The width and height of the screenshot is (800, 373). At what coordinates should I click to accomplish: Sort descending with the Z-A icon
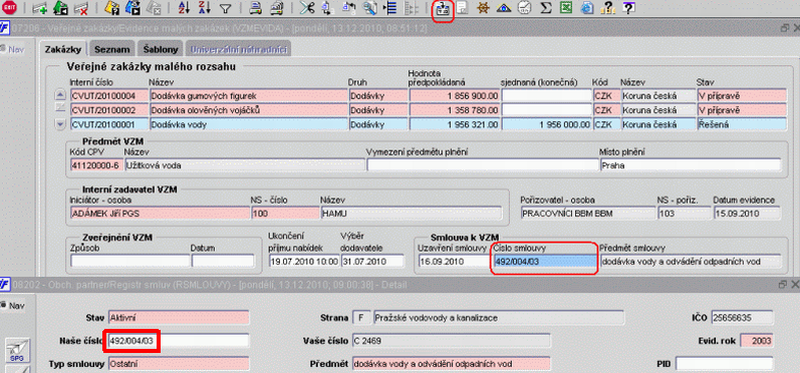(x=205, y=8)
